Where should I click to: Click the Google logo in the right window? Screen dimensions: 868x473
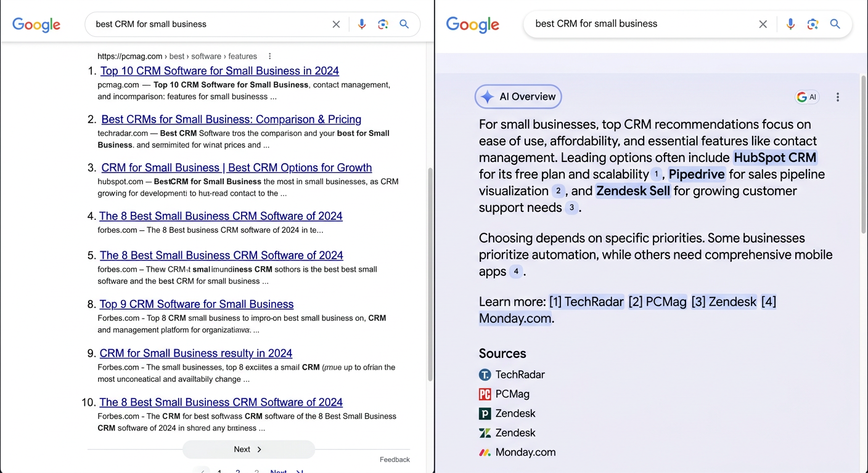click(x=473, y=25)
